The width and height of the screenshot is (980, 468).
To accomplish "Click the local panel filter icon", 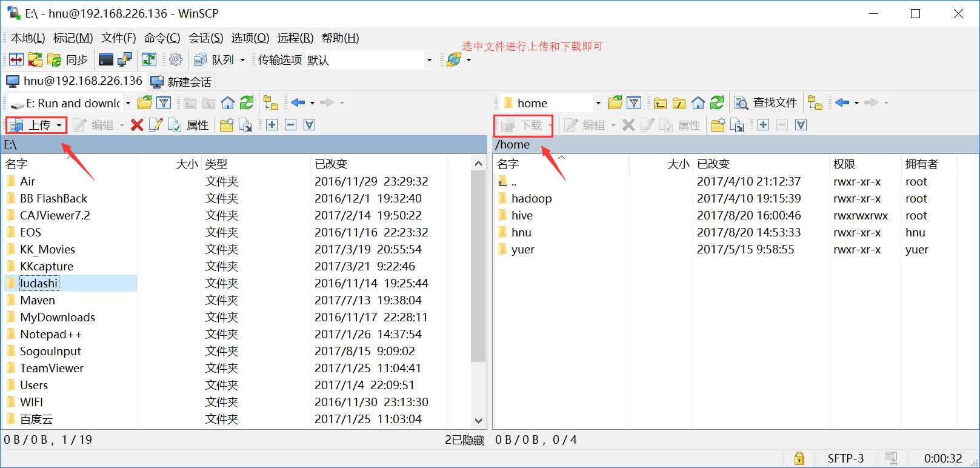I will point(164,102).
